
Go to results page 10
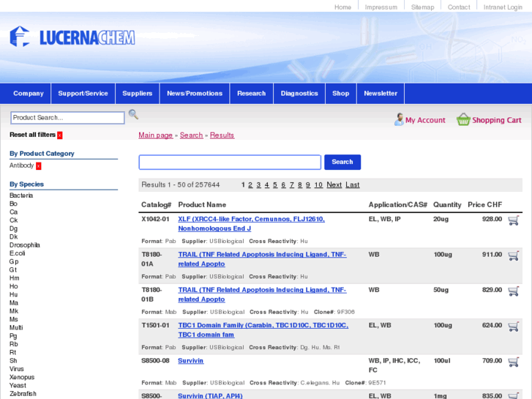(x=318, y=184)
